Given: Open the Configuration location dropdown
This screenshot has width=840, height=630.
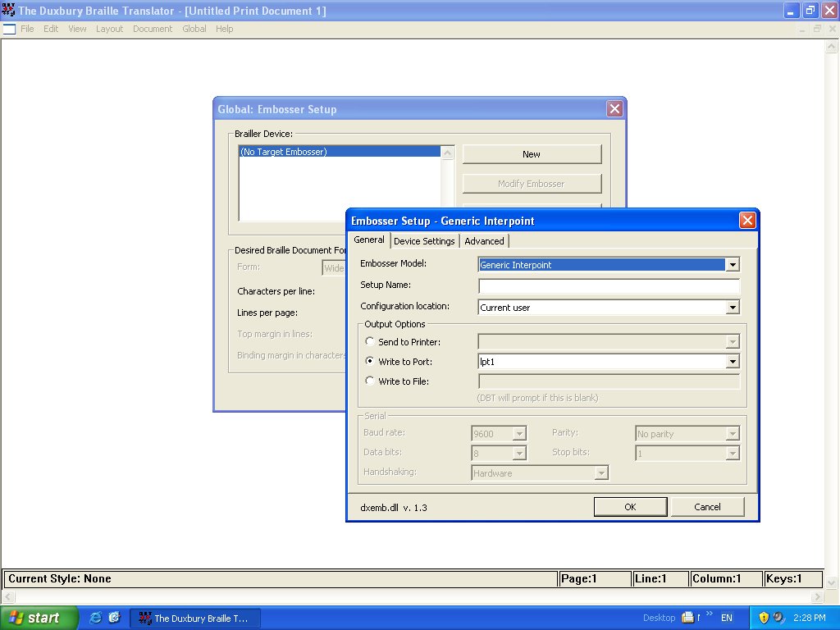Looking at the screenshot, I should pos(733,308).
